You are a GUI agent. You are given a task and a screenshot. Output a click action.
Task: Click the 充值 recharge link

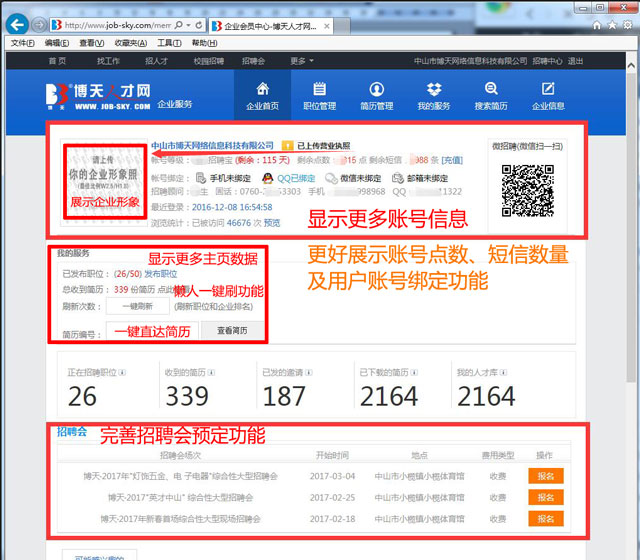[452, 160]
